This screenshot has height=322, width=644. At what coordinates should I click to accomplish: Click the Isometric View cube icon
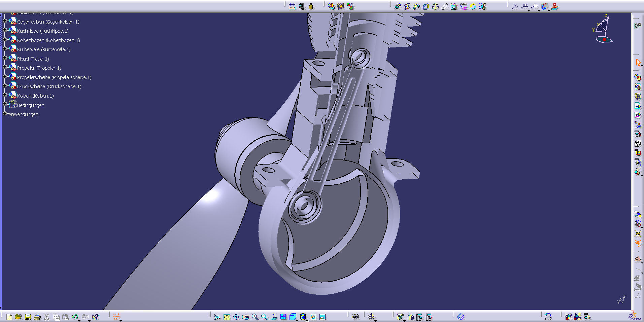[293, 317]
